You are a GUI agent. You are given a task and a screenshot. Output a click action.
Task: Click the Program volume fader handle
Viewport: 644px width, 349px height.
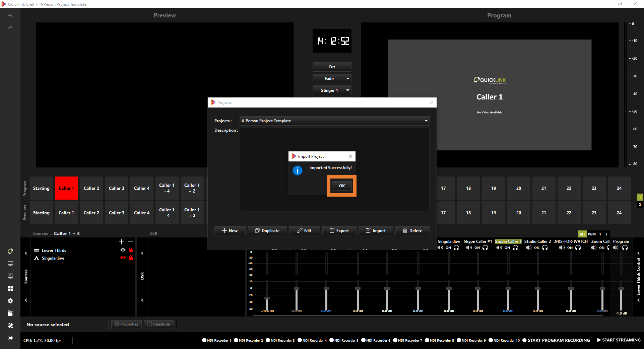(x=621, y=289)
